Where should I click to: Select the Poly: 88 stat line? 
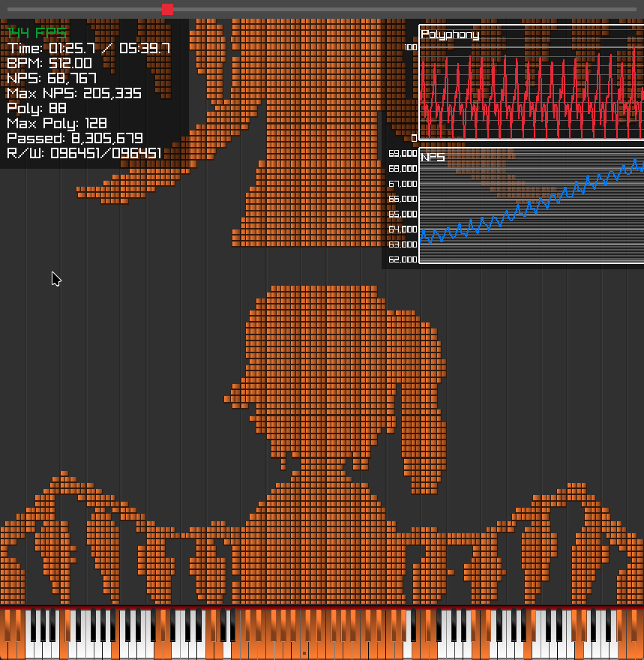tap(37, 109)
